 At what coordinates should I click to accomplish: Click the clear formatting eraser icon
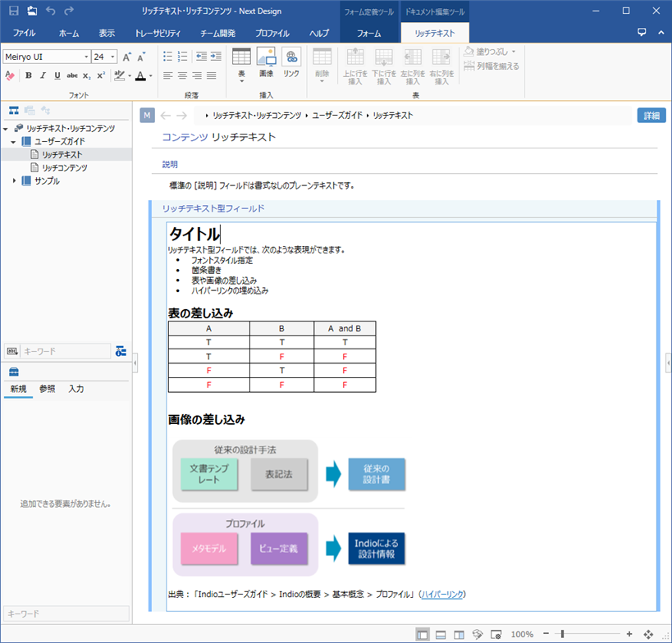[10, 75]
